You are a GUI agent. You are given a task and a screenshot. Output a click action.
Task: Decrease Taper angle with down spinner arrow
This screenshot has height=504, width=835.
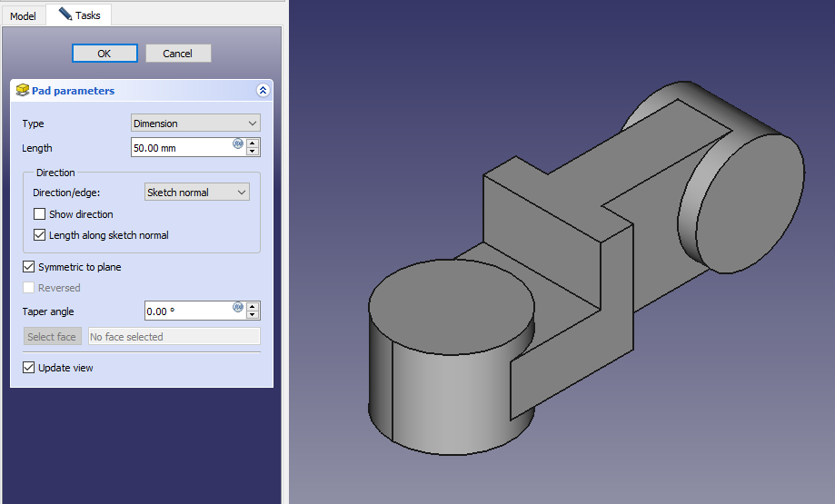click(x=253, y=315)
